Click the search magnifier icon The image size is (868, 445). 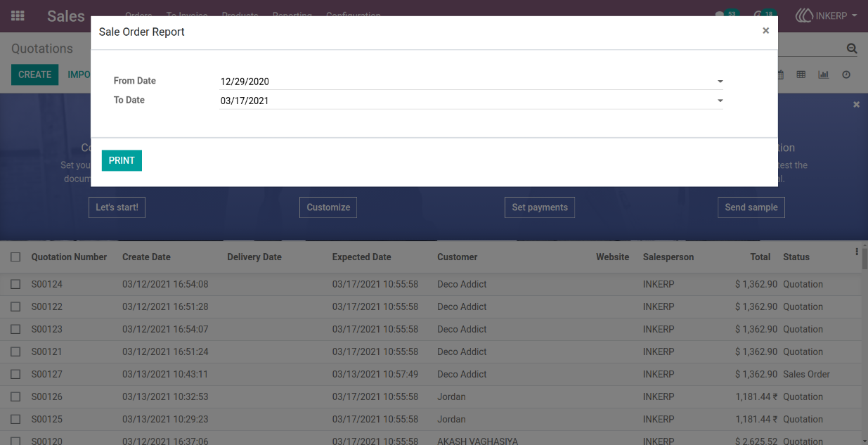852,49
